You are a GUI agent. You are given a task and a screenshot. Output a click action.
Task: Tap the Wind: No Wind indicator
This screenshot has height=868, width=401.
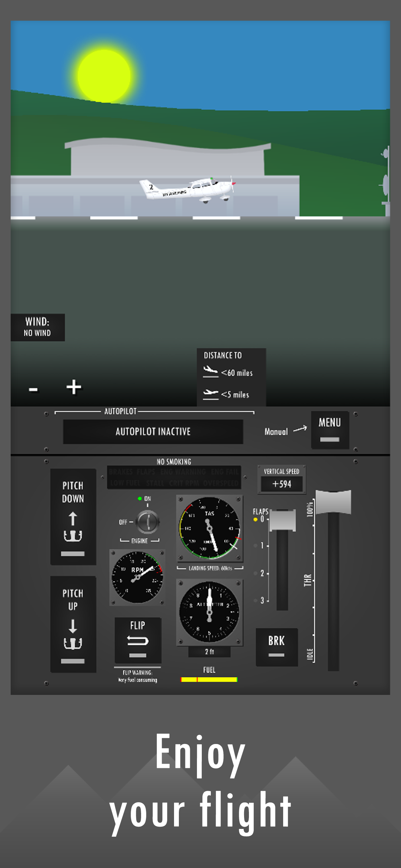coord(37,327)
